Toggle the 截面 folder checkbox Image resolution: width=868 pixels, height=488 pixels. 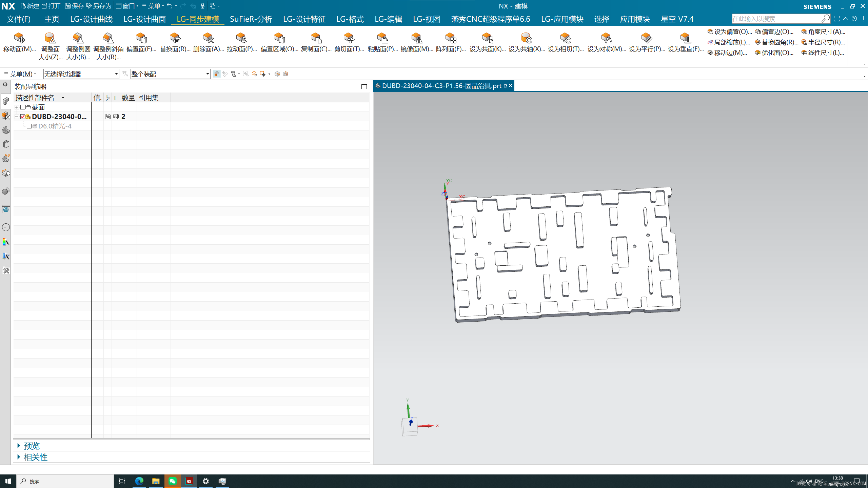pyautogui.click(x=23, y=107)
